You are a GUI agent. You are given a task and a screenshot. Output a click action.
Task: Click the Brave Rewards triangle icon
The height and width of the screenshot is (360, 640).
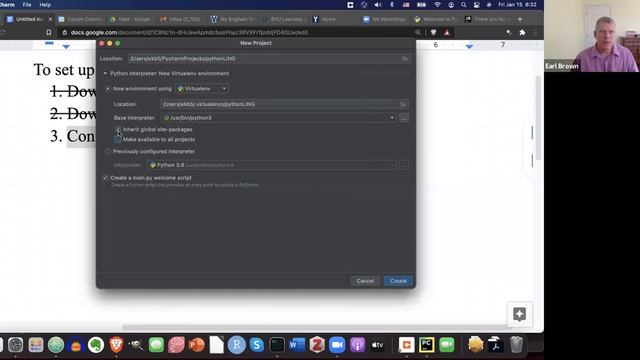pos(447,33)
